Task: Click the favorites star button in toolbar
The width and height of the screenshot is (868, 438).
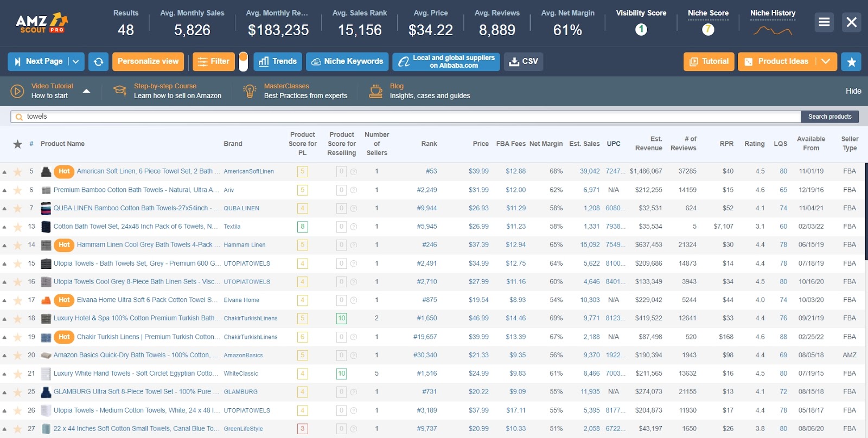Action: point(851,62)
